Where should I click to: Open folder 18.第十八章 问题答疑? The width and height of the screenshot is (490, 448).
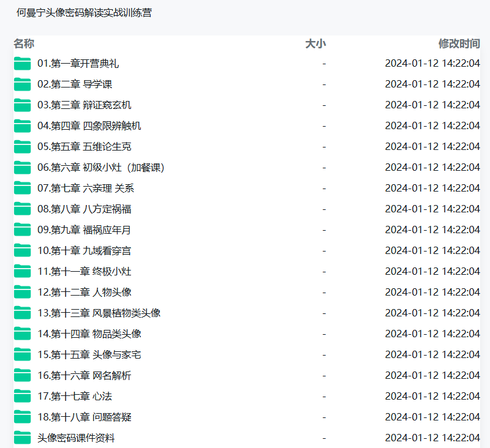click(84, 417)
